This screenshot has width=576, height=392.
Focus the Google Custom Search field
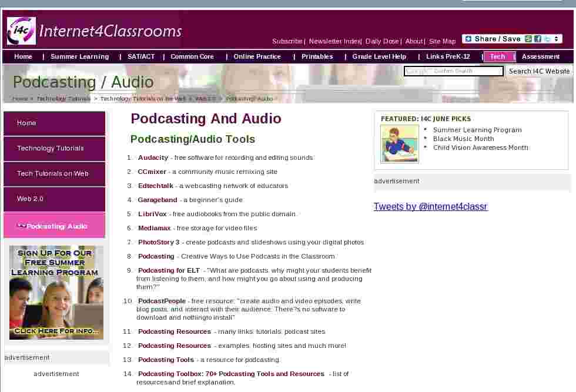tap(453, 71)
